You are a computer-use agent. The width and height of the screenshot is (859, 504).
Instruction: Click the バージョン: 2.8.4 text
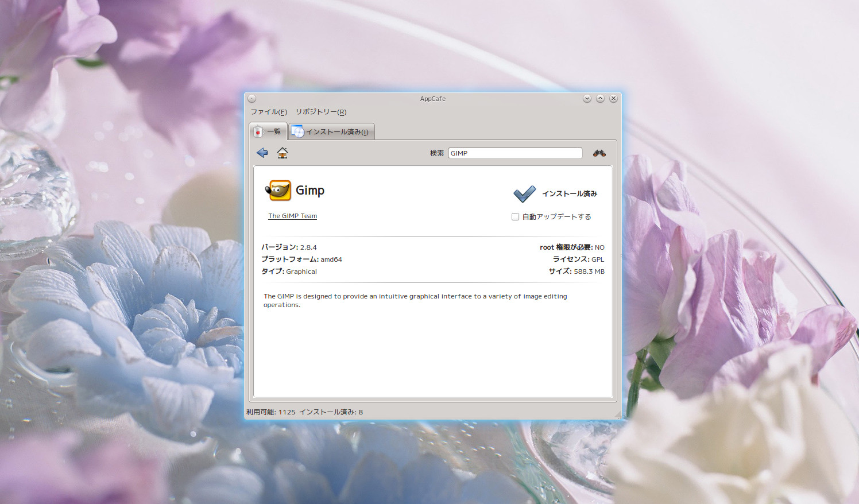click(289, 247)
